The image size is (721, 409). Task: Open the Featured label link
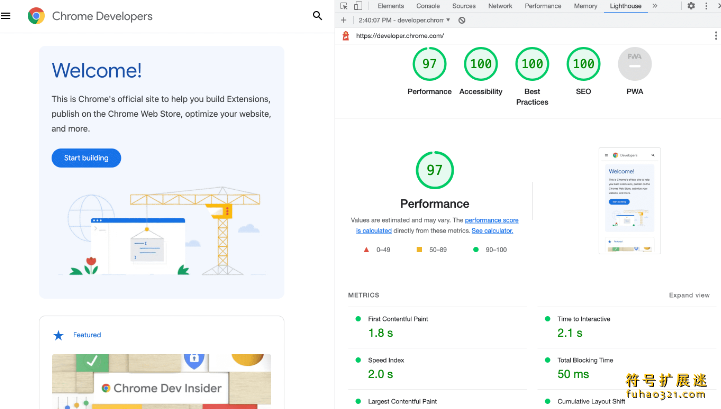(x=87, y=335)
